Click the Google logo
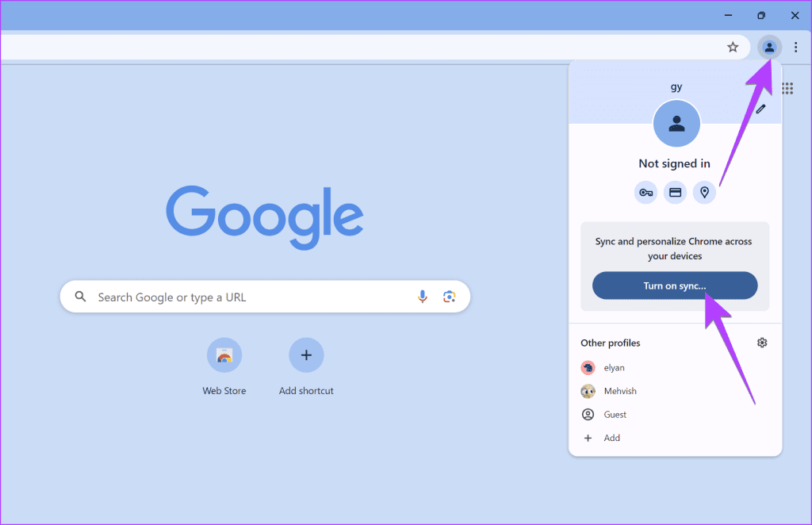Viewport: 812px width, 525px height. 265,218
